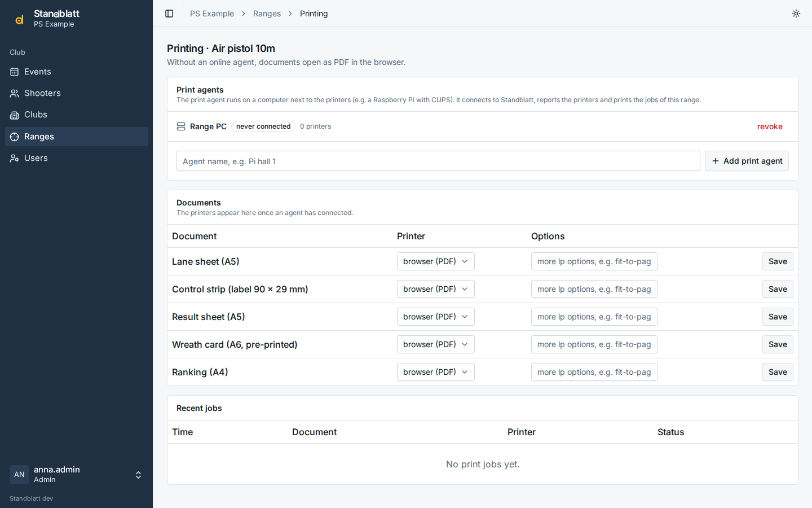Revoke the Range PC agent

pyautogui.click(x=770, y=126)
